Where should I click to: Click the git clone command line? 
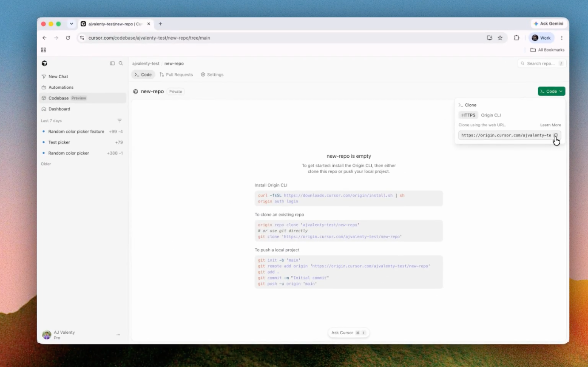tap(330, 236)
